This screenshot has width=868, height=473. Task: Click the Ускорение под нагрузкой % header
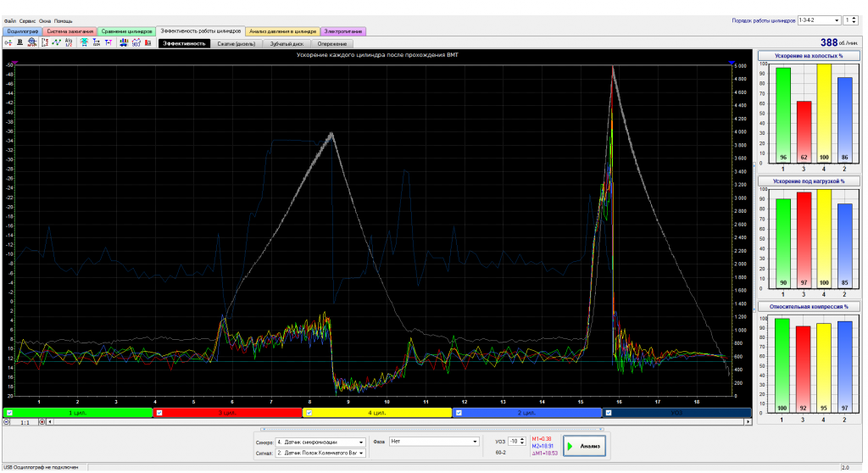[809, 181]
